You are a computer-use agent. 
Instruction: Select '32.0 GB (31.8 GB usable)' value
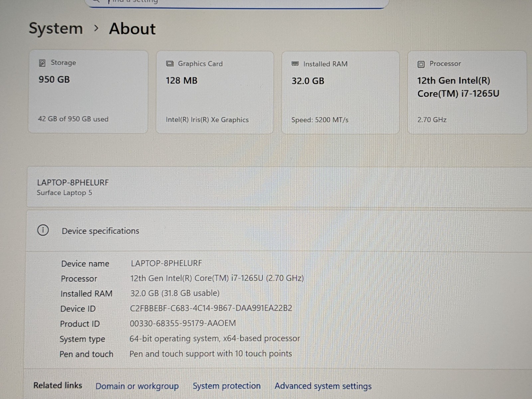coord(175,293)
